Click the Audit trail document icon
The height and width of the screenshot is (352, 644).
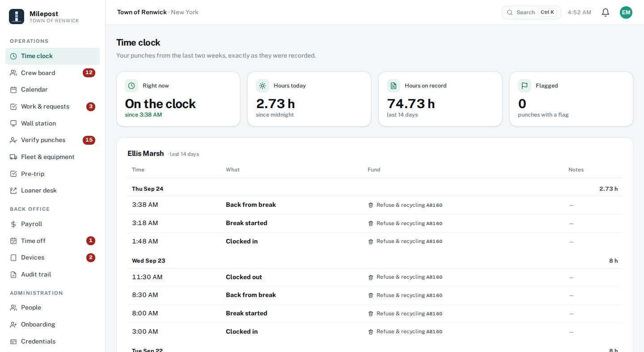tap(13, 275)
